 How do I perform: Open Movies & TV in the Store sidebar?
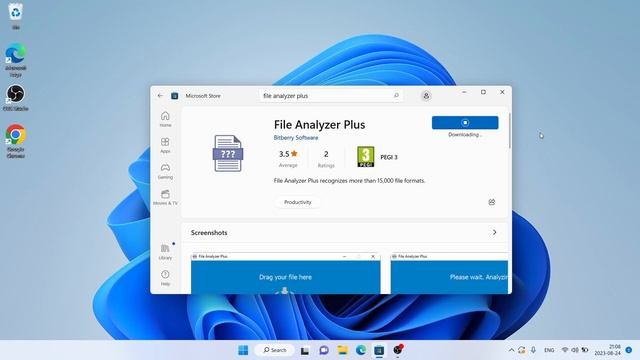pos(165,198)
